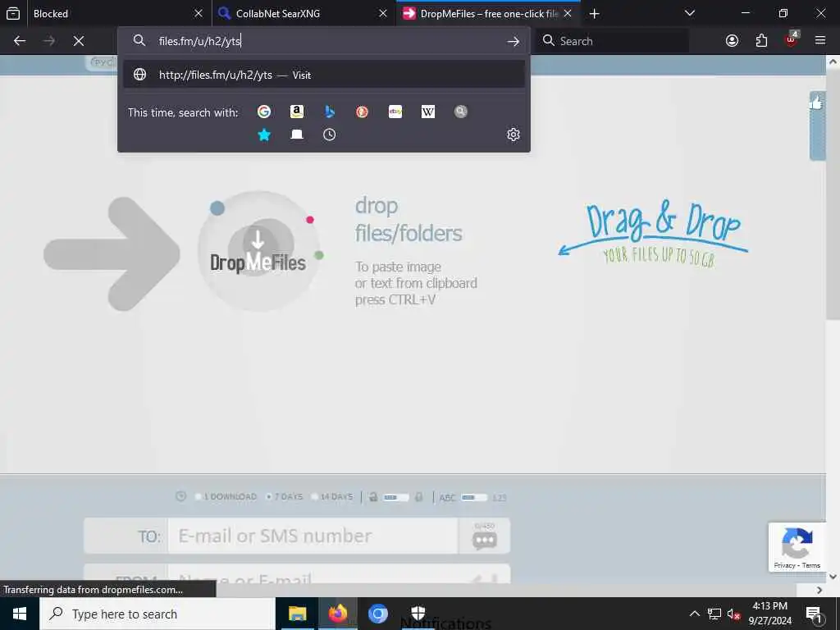This screenshot has width=840, height=630.
Task: Click the DropMeFiles upload circle
Action: click(x=258, y=252)
